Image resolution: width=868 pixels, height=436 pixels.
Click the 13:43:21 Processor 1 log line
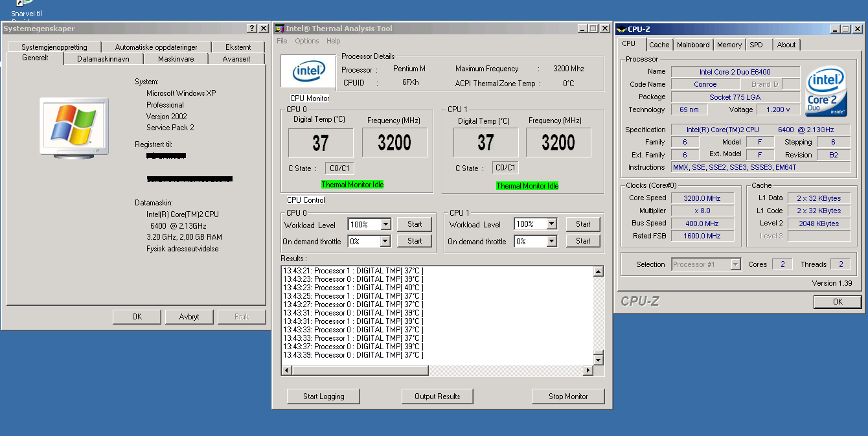click(x=353, y=271)
